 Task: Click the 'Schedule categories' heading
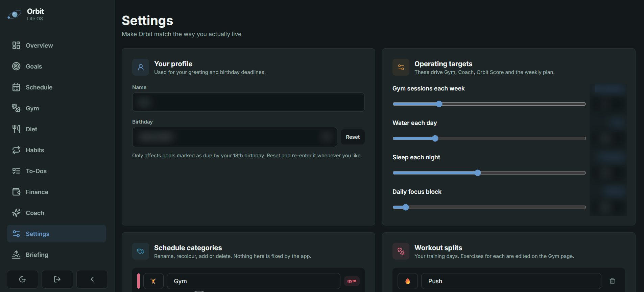(x=188, y=248)
